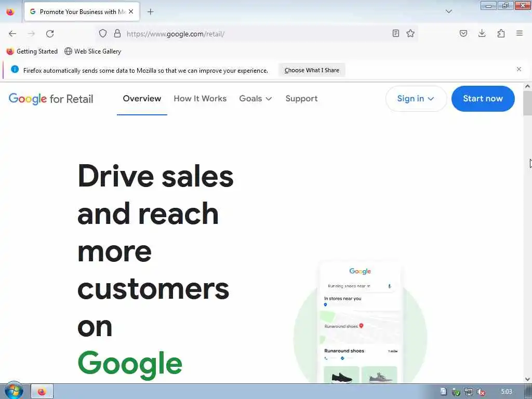Select the Overview navigation tab

coord(142,98)
